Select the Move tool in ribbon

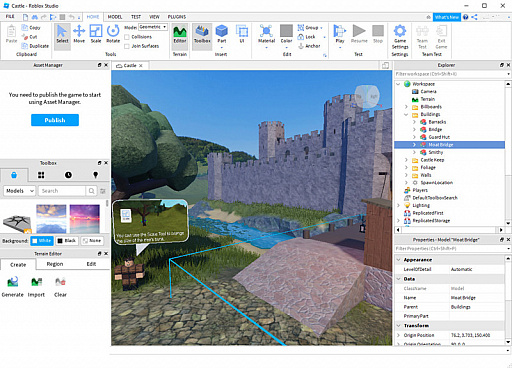pyautogui.click(x=79, y=34)
